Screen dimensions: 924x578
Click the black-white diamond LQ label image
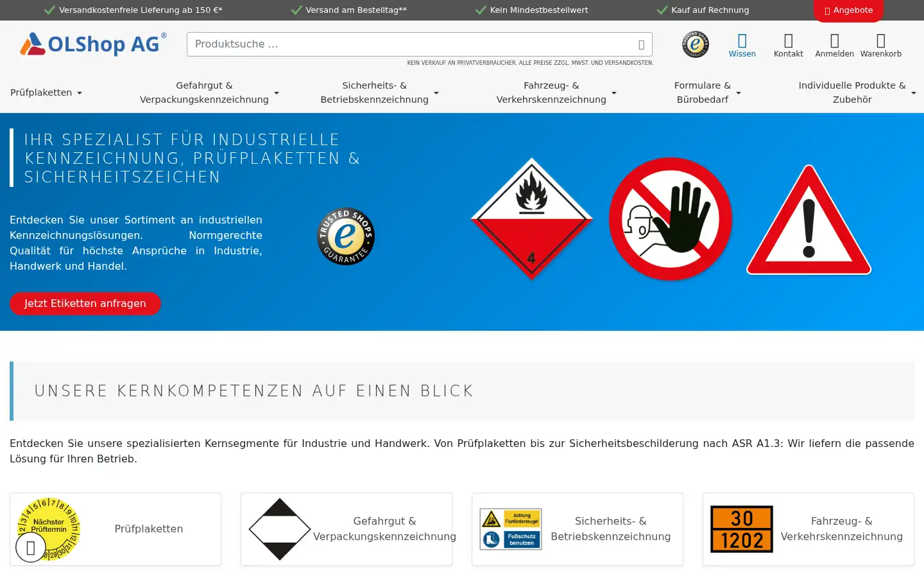pyautogui.click(x=280, y=529)
